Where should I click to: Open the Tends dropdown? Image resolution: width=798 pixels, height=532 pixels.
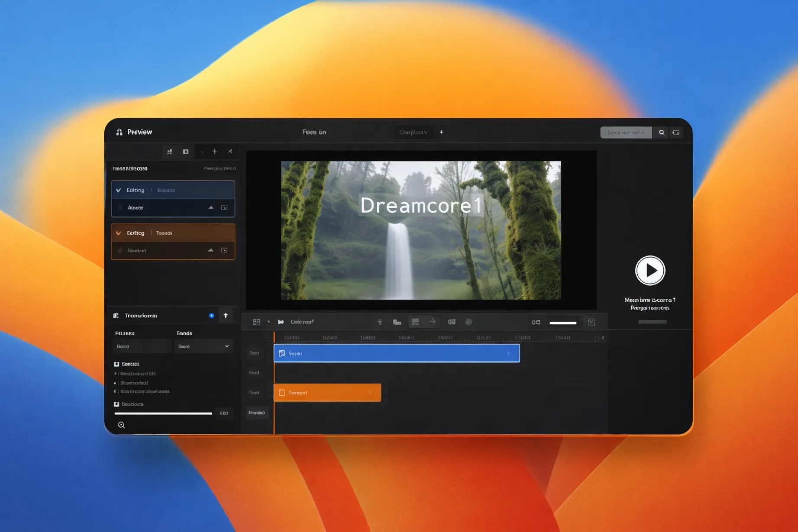pyautogui.click(x=203, y=346)
